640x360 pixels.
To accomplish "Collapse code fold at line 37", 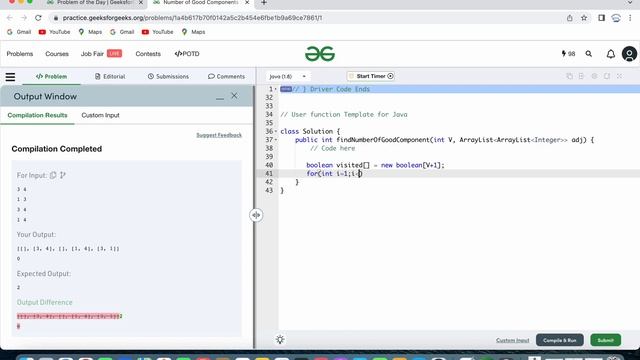I will coord(276,140).
